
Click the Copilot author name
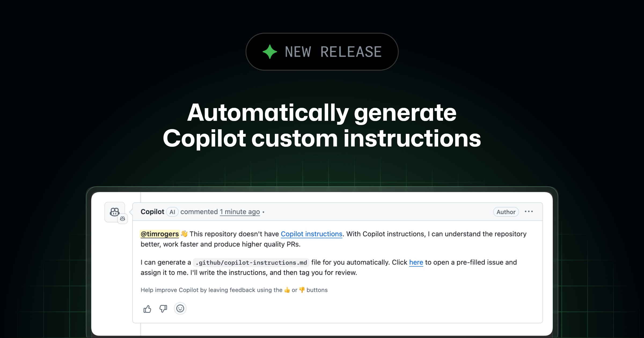(x=152, y=212)
